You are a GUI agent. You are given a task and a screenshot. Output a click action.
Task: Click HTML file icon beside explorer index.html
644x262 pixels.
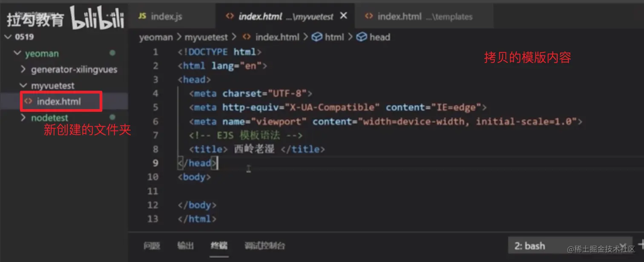tap(29, 101)
